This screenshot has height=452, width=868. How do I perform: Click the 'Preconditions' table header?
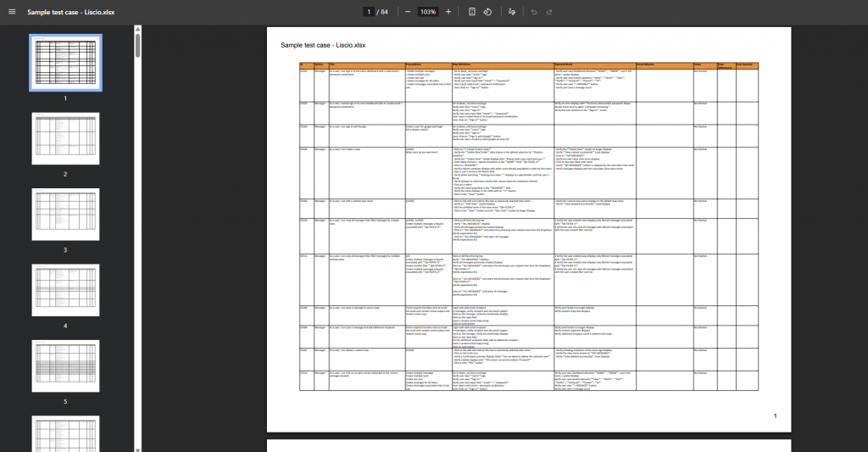point(428,65)
